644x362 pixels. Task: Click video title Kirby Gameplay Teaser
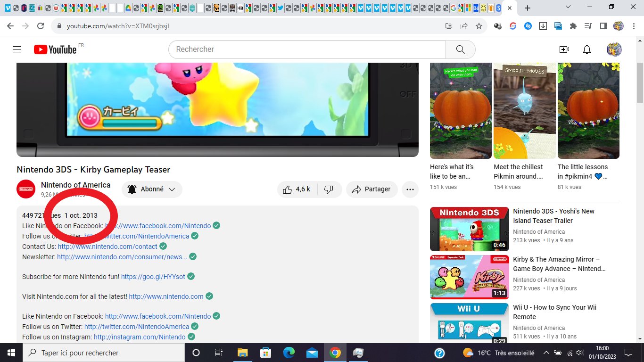pyautogui.click(x=93, y=170)
